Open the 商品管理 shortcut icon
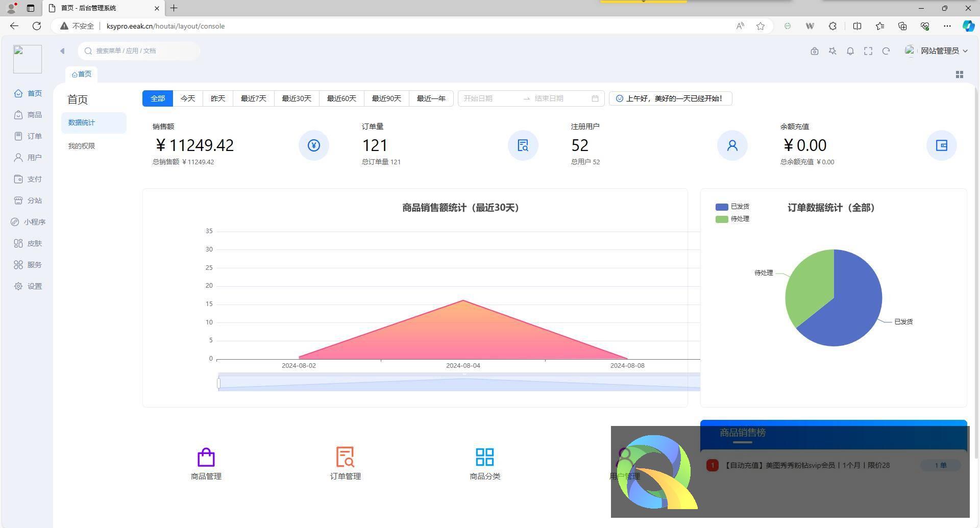Viewport: 980px width, 528px height. point(206,457)
